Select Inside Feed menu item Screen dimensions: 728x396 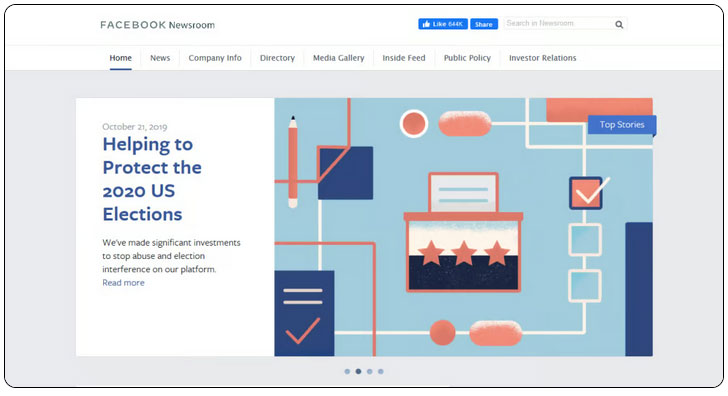tap(404, 58)
